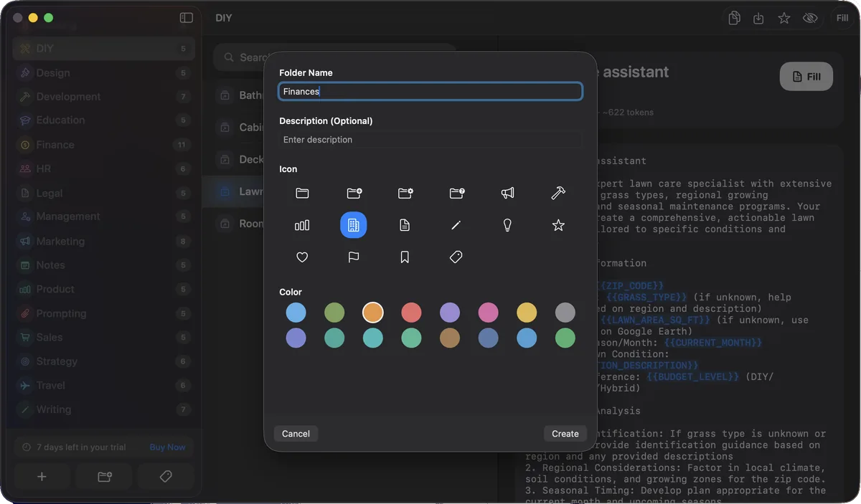Favorite prompt with the toolbar star icon

784,18
